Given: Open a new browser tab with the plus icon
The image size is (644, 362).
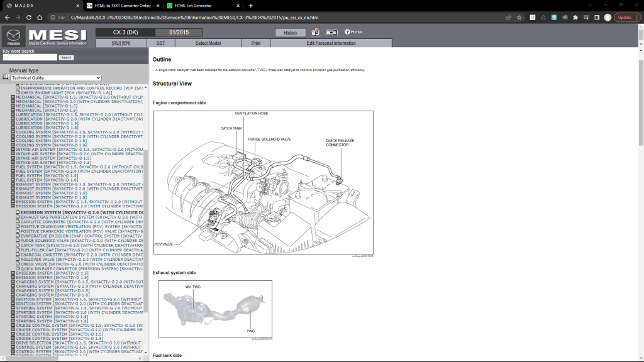Looking at the screenshot, I should pyautogui.click(x=250, y=6).
